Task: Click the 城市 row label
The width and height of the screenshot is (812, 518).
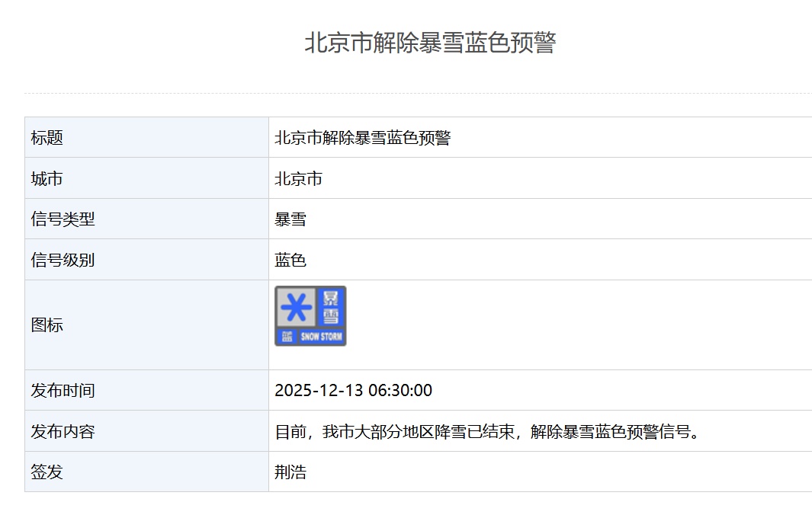Action: click(47, 177)
